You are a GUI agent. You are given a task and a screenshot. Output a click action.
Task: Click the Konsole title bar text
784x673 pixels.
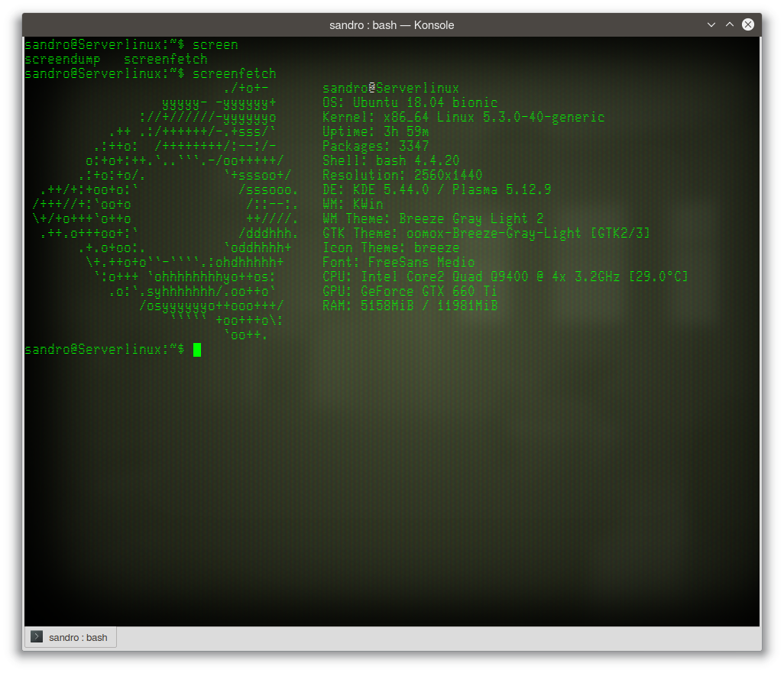point(391,25)
